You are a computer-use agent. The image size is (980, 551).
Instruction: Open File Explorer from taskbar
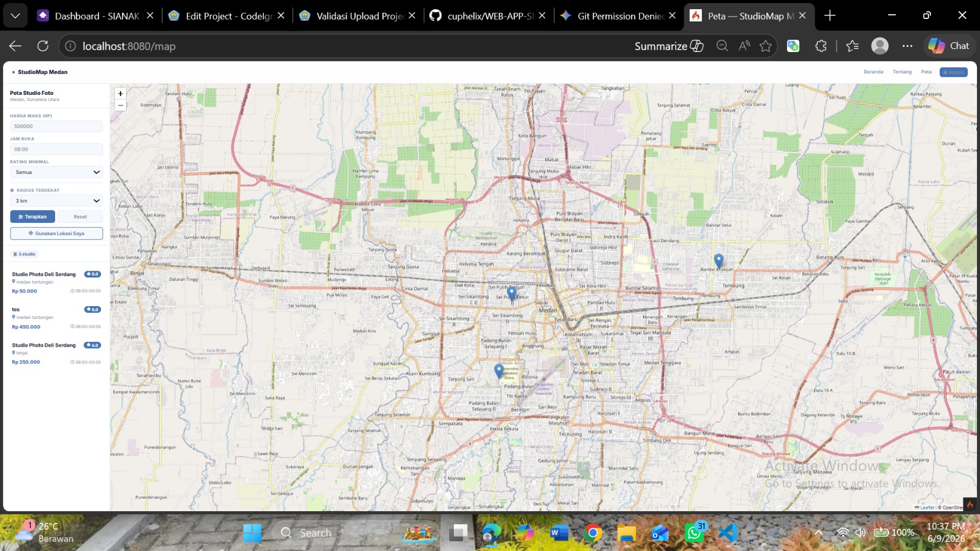[x=627, y=533]
